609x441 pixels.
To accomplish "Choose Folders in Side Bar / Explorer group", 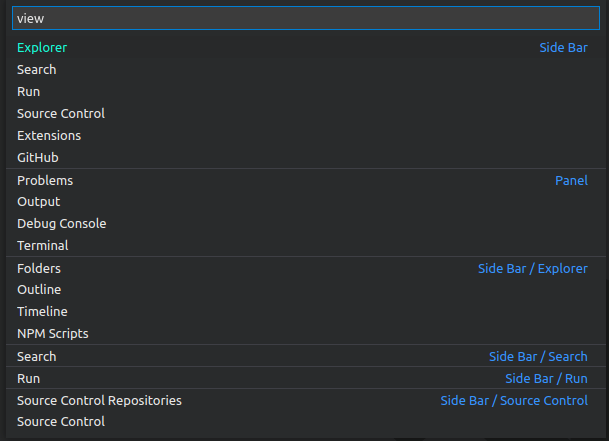I will [x=39, y=269].
